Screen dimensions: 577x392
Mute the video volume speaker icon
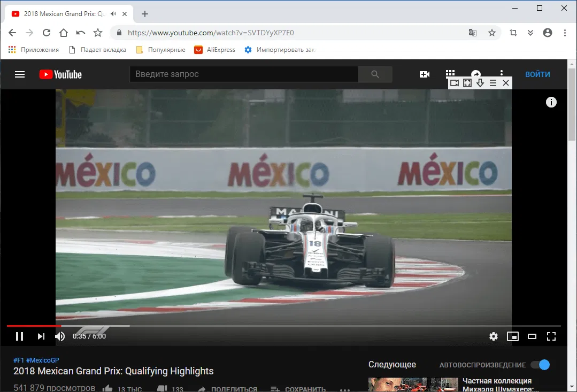(x=60, y=336)
